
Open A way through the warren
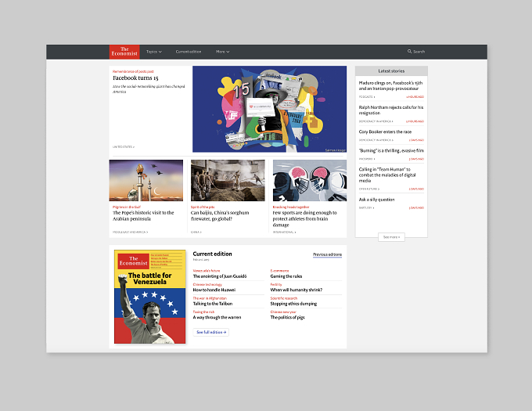click(x=217, y=317)
